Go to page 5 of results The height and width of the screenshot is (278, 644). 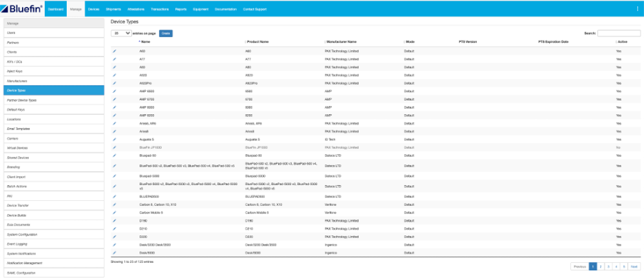pos(624,266)
